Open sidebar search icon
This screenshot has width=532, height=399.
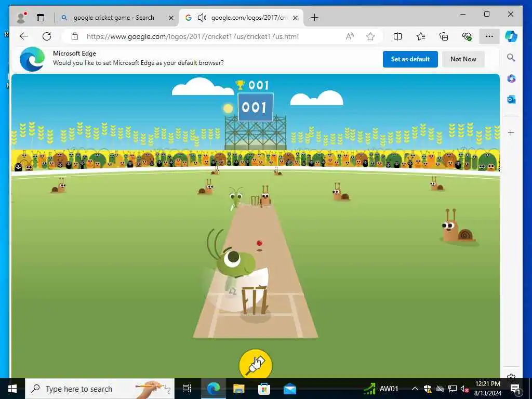pos(511,58)
